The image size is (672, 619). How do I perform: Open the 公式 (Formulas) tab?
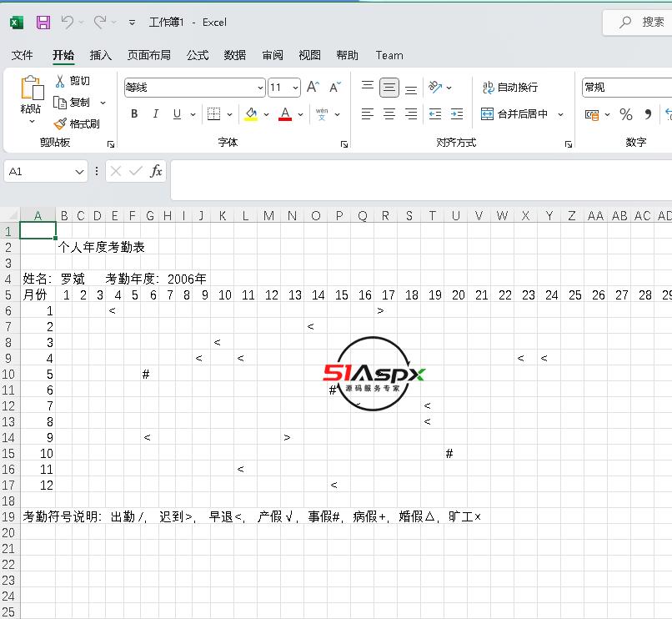coord(198,55)
